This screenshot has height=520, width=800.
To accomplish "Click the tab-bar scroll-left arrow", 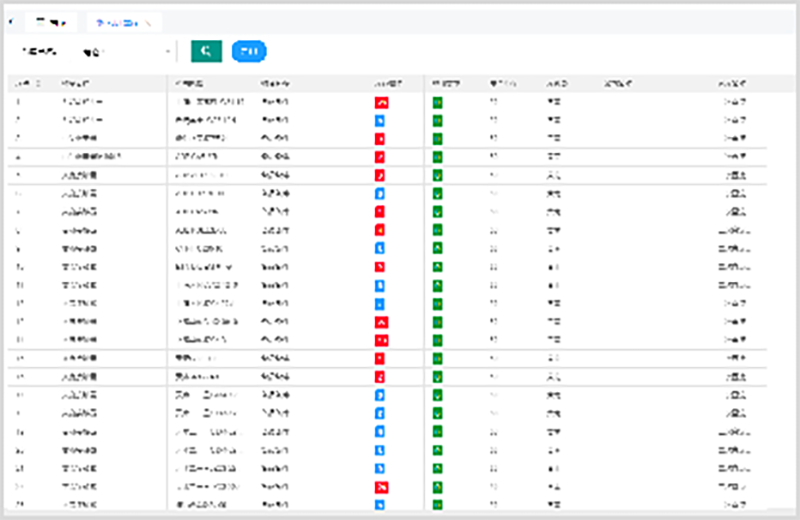I will click(x=11, y=22).
